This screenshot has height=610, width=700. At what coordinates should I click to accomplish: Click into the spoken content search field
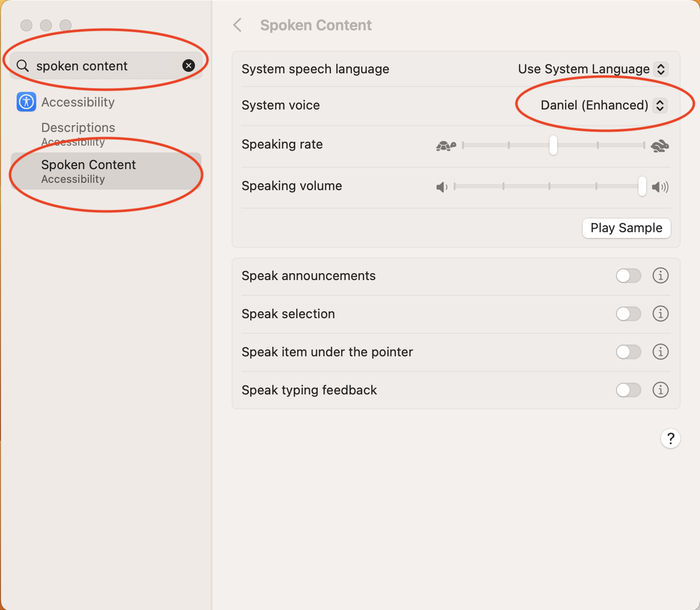(x=106, y=65)
